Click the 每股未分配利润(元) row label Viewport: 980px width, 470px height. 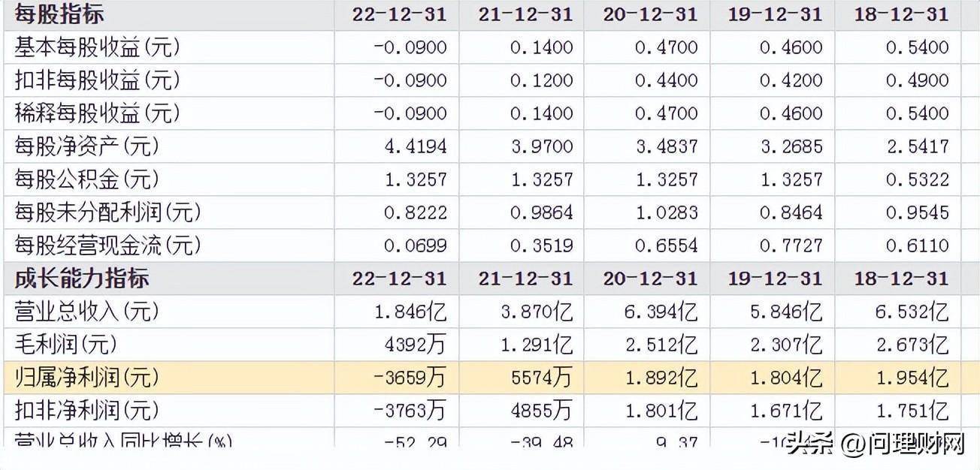pyautogui.click(x=107, y=212)
